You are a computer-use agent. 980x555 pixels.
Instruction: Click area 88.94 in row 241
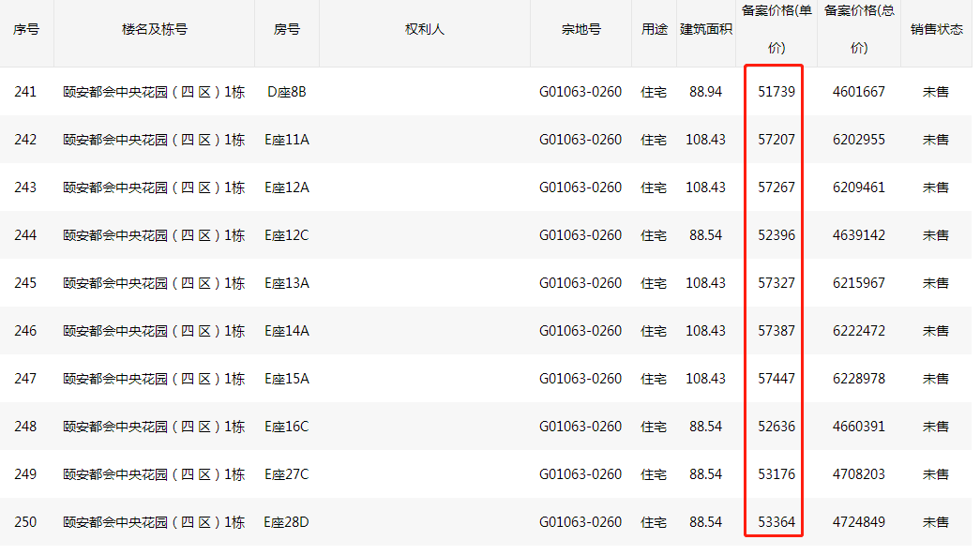705,92
